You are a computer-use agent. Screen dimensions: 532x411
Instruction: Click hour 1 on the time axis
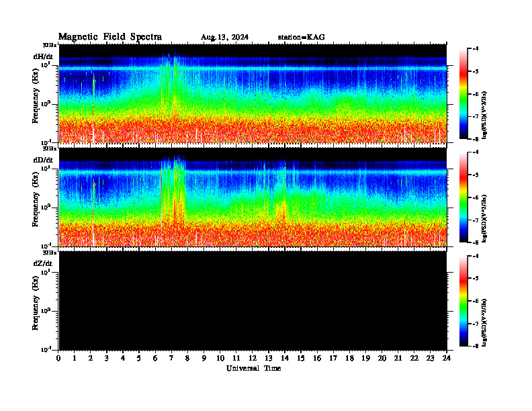pyautogui.click(x=75, y=359)
